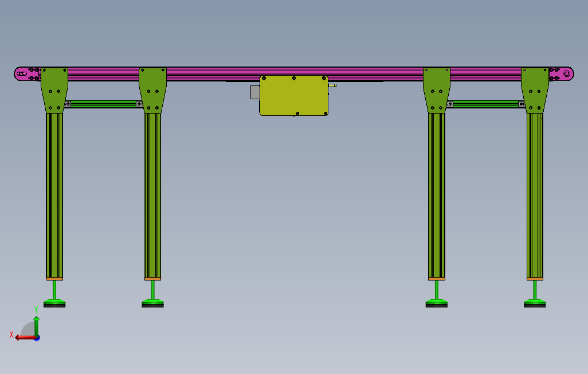588x374 pixels.
Task: Select the orange end cap on the leftmost leg
Action: click(54, 279)
